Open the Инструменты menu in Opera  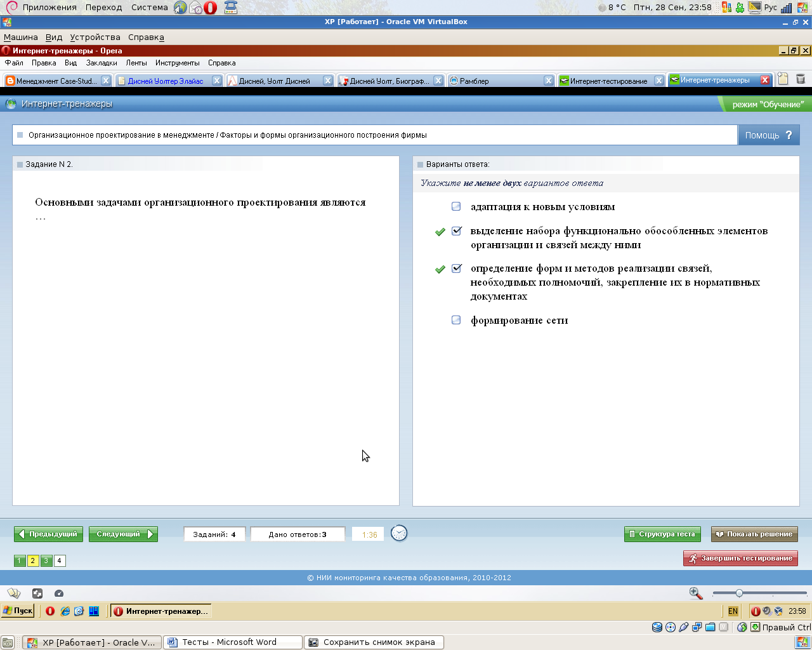click(178, 63)
